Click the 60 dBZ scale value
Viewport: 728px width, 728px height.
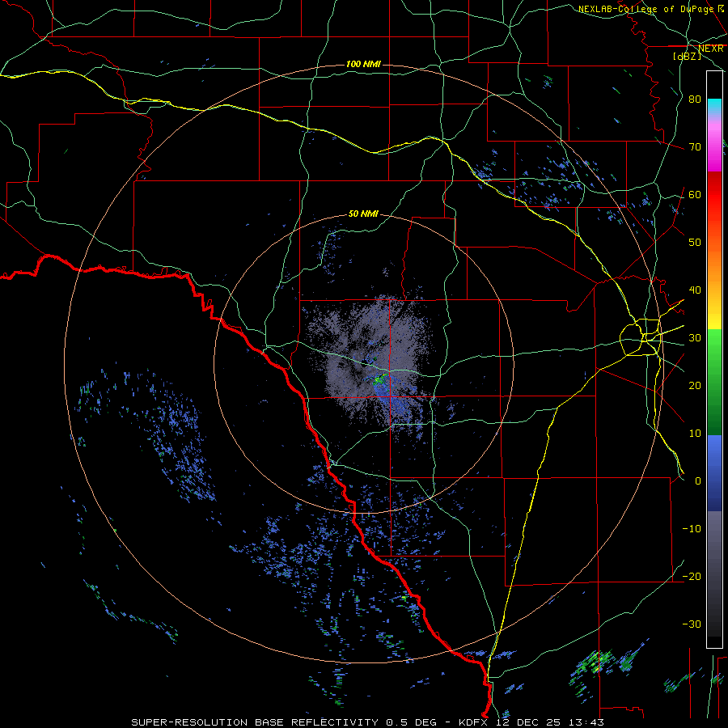click(695, 194)
